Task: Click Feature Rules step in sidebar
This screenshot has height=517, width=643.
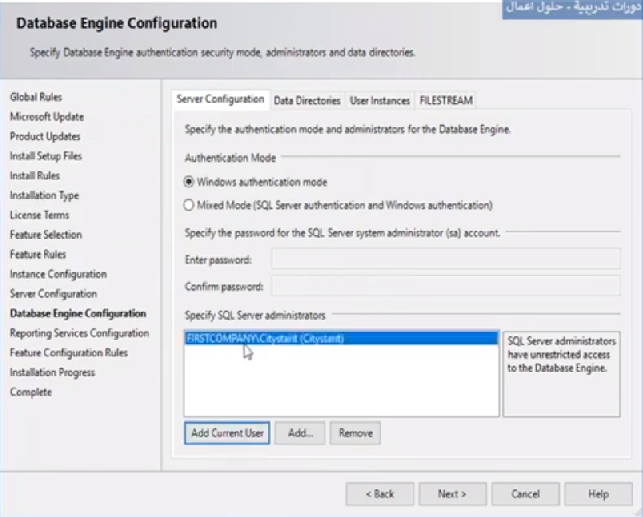Action: click(38, 255)
